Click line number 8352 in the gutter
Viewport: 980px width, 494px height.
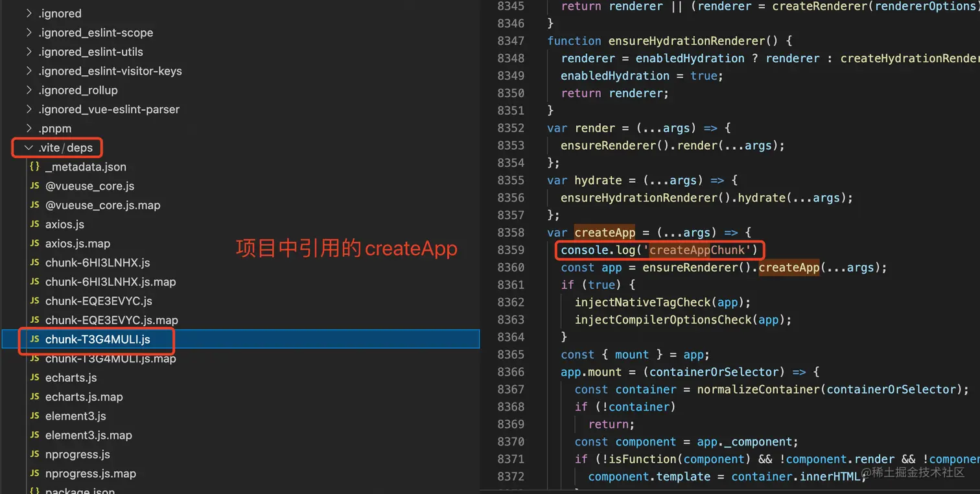(x=511, y=128)
